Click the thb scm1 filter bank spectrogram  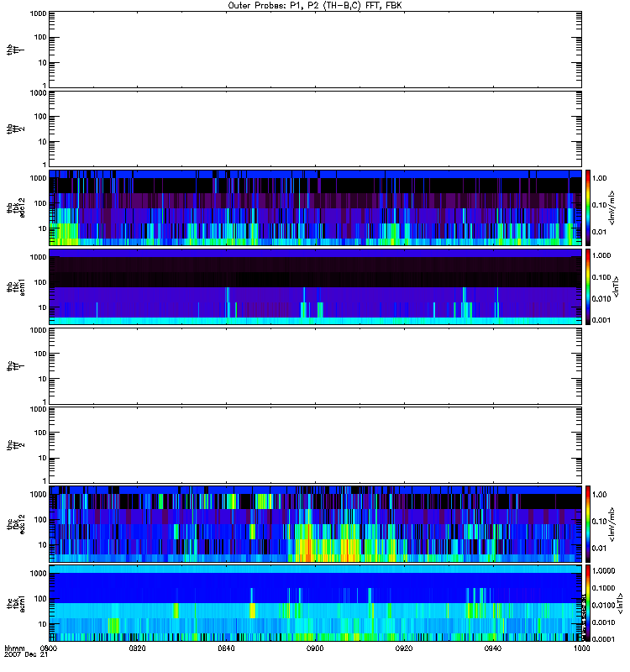pos(315,286)
